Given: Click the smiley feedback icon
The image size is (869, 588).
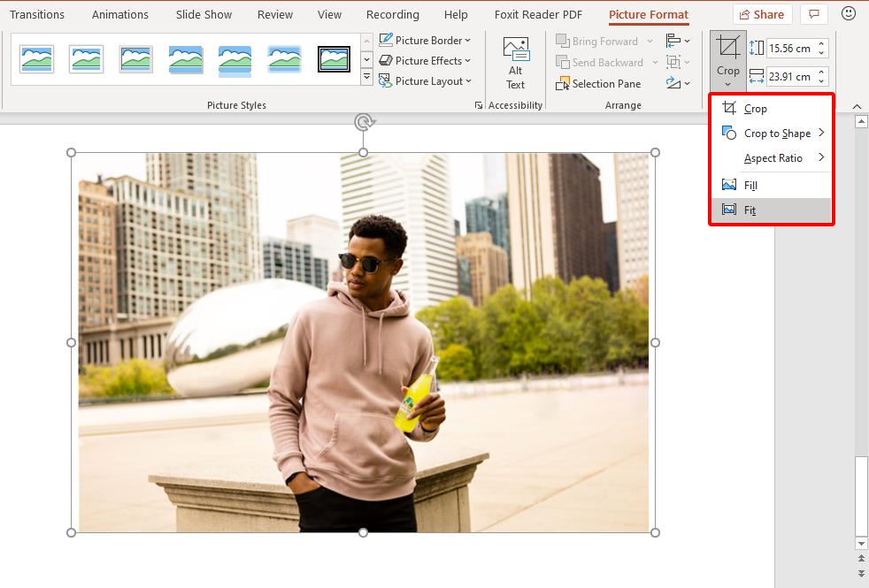Looking at the screenshot, I should coord(849,14).
